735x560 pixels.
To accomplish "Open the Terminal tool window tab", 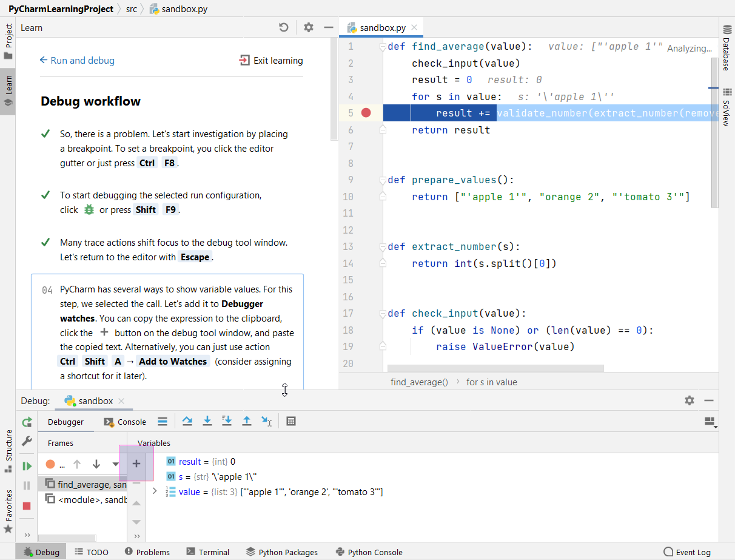I will click(x=207, y=552).
